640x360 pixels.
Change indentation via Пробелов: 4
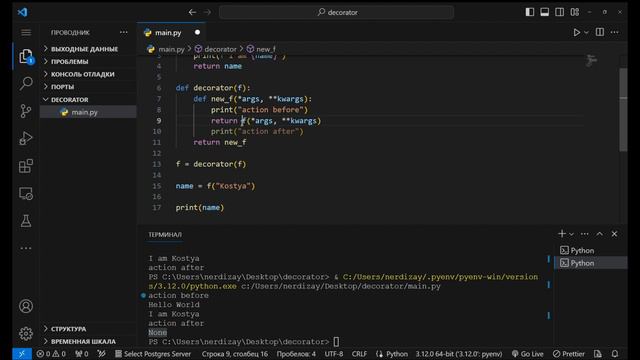point(296,354)
